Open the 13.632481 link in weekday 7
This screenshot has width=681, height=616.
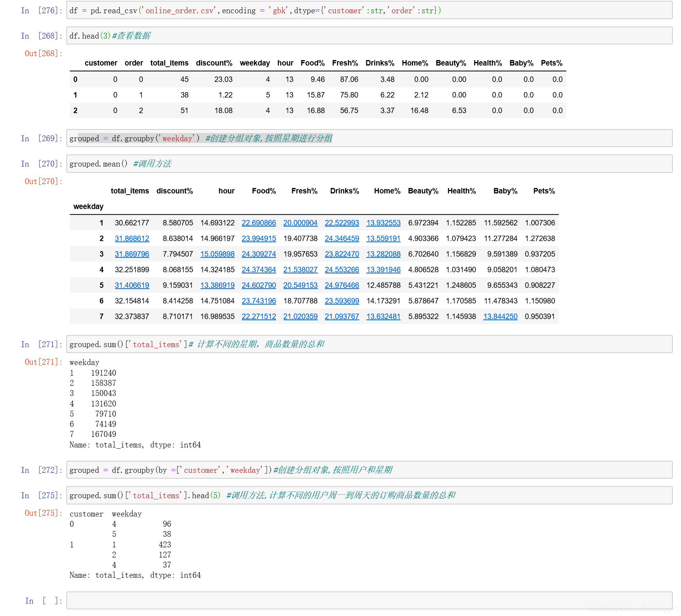click(x=383, y=316)
